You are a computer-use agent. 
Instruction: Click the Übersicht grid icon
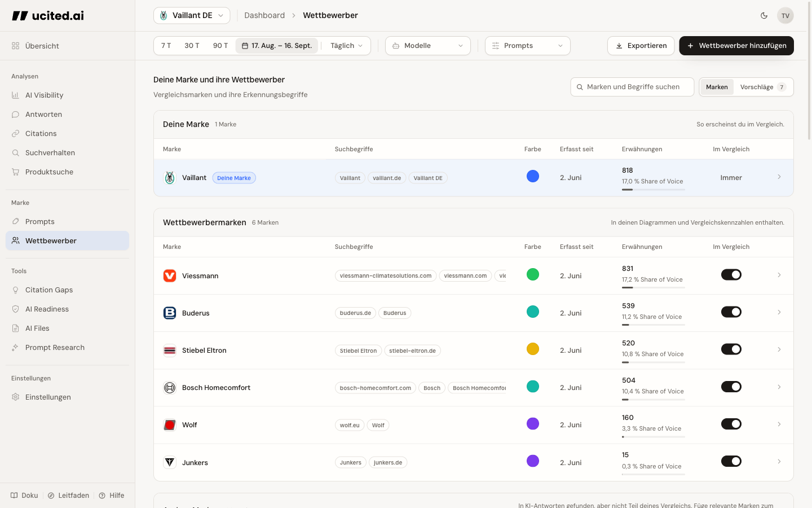coord(15,46)
